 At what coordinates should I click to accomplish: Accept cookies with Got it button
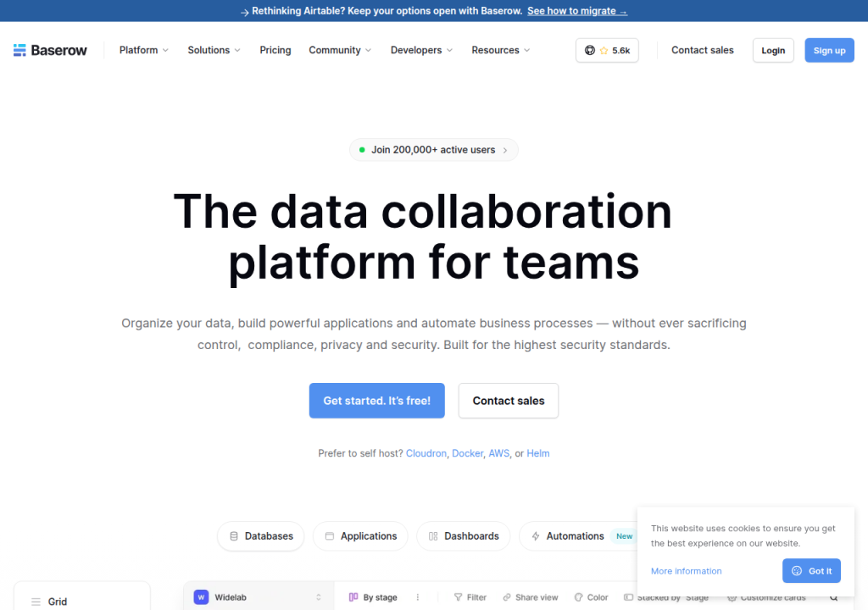coord(811,571)
